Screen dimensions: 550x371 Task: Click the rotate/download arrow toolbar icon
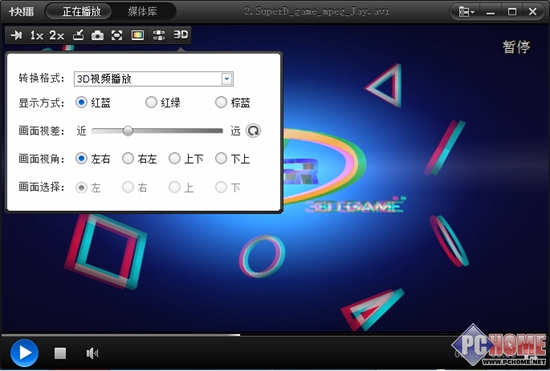pos(78,35)
